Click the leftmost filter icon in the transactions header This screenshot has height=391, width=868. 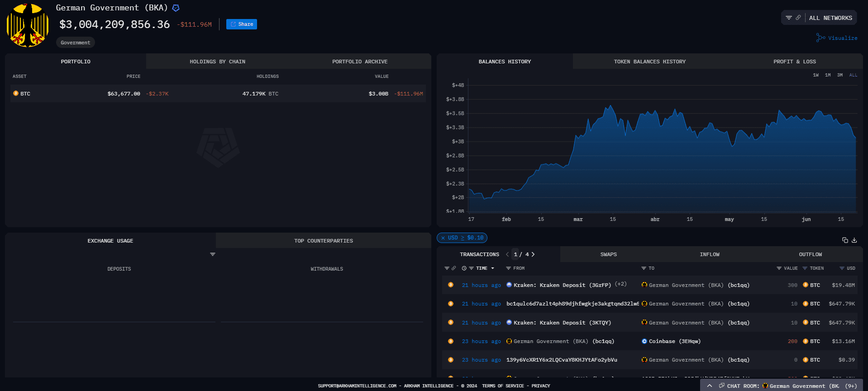click(x=447, y=268)
